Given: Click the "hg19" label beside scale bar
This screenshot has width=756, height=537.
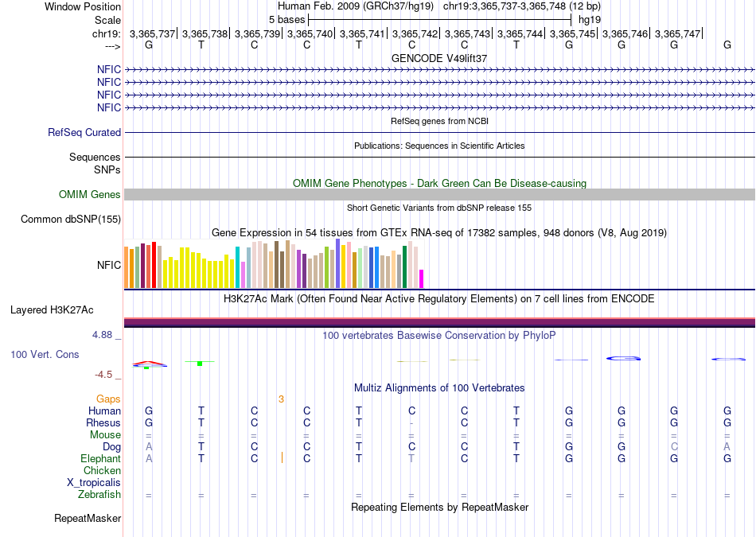Looking at the screenshot, I should (590, 20).
